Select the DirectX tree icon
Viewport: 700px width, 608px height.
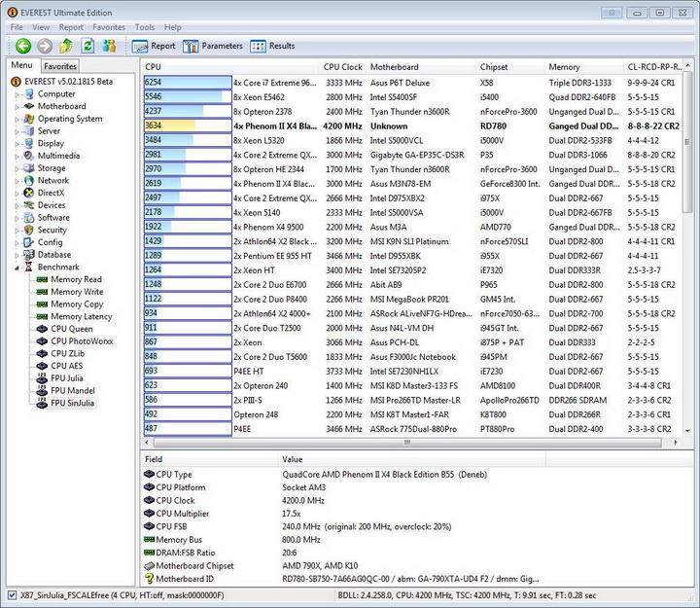coord(29,193)
